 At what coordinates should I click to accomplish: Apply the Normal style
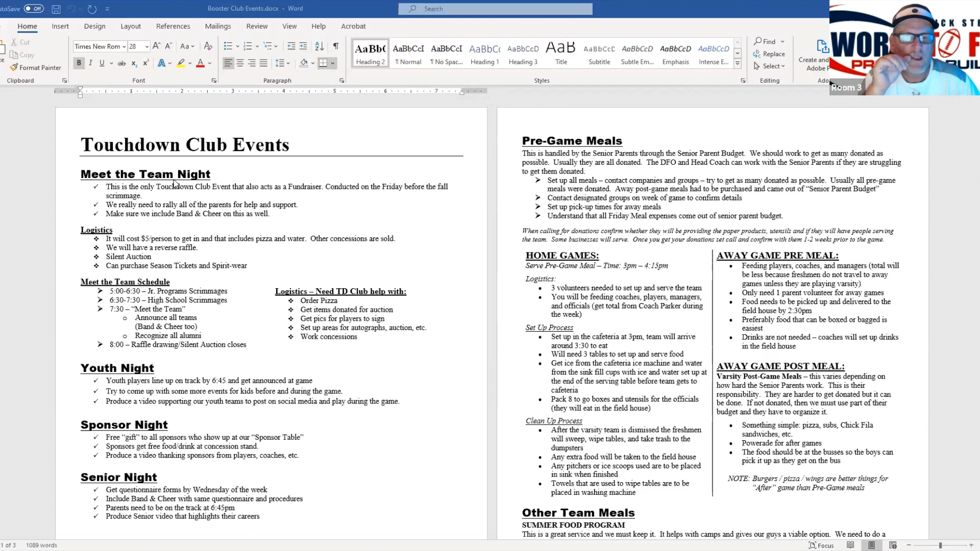[x=408, y=54]
